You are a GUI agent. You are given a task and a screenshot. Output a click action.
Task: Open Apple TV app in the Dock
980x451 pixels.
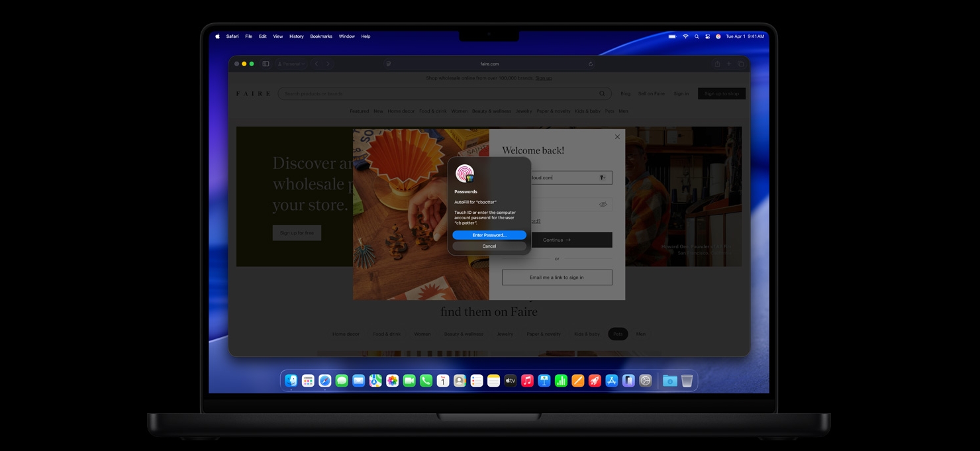click(x=511, y=381)
